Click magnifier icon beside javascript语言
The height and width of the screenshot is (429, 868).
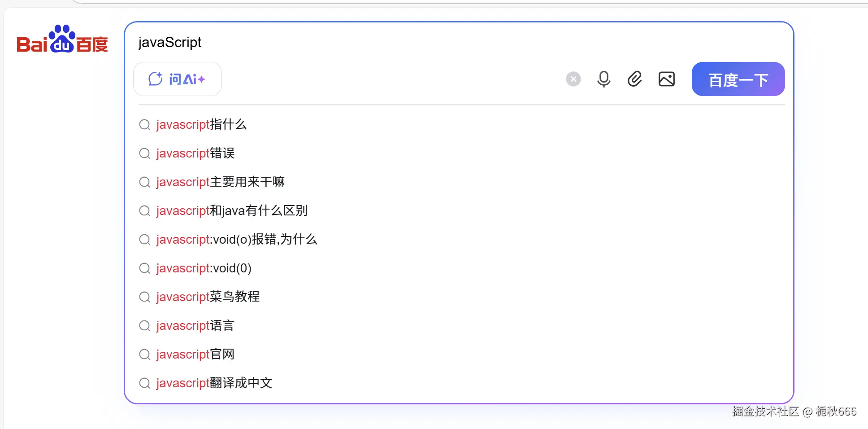(144, 326)
